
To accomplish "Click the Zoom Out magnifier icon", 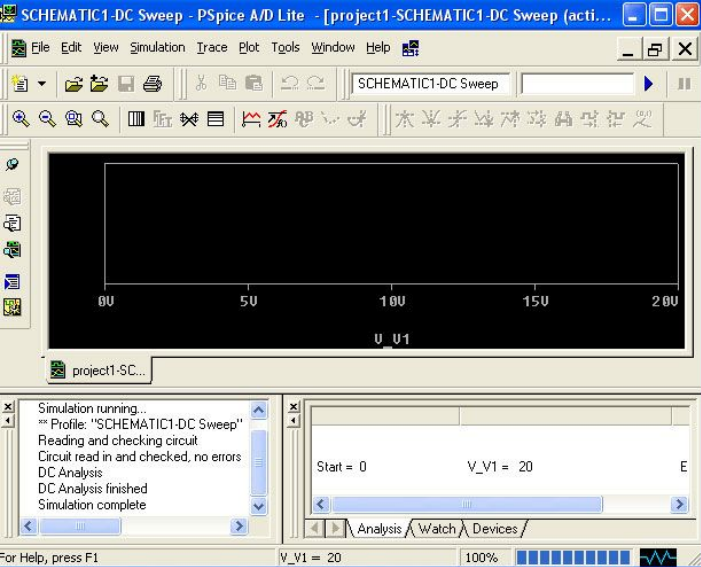I will coord(47,119).
